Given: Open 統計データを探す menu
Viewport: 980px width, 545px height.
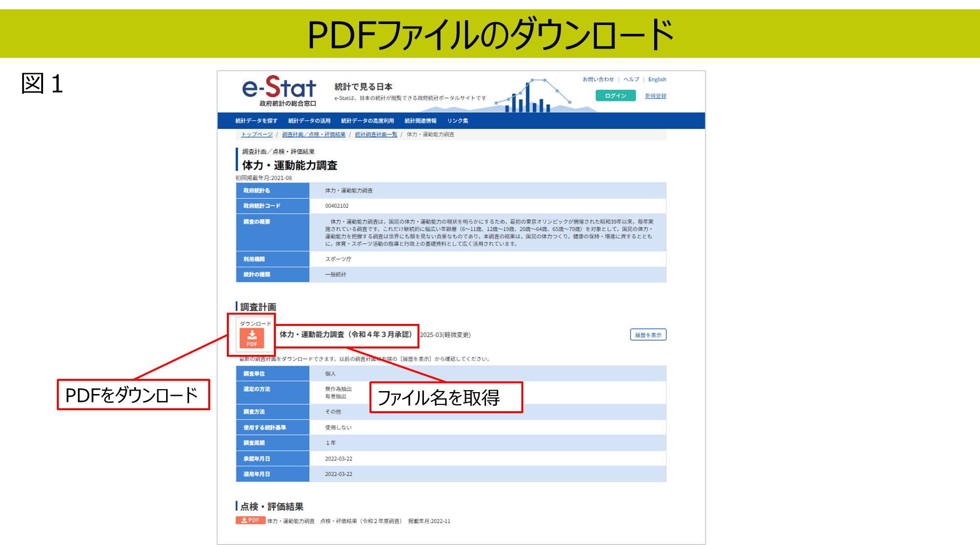Looking at the screenshot, I should click(256, 121).
